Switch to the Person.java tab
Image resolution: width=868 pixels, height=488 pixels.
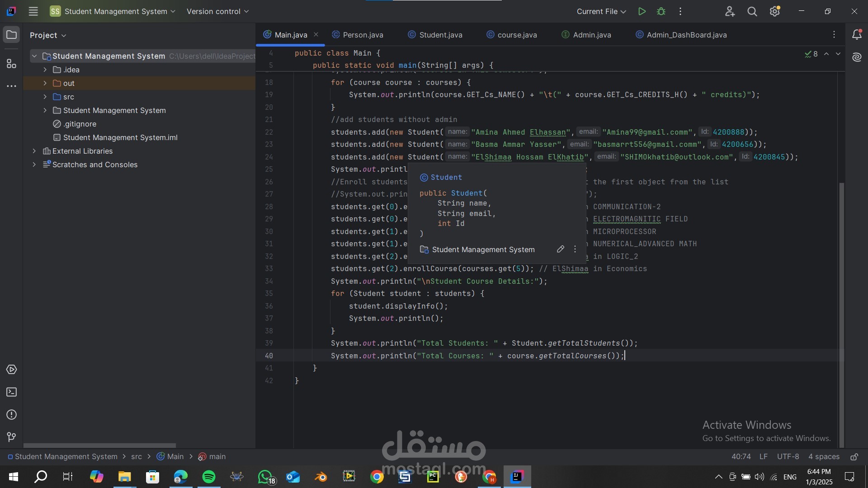(x=362, y=34)
